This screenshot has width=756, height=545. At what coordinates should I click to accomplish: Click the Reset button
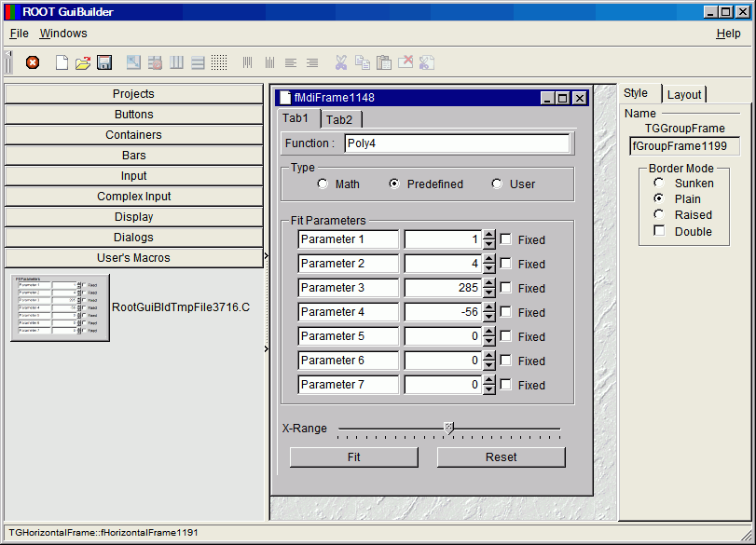[501, 457]
